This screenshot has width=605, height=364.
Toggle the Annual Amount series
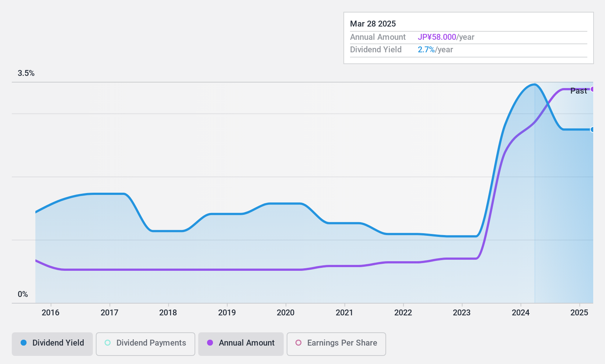241,344
